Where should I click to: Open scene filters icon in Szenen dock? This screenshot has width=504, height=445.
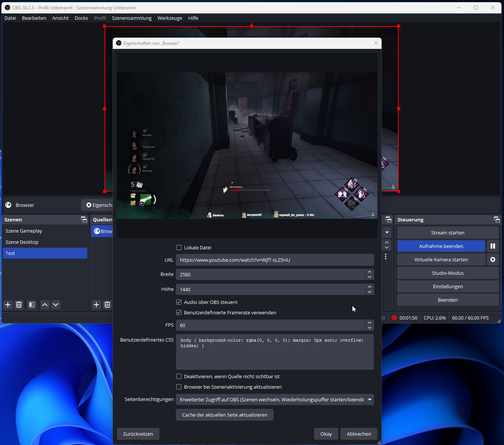[x=32, y=305]
